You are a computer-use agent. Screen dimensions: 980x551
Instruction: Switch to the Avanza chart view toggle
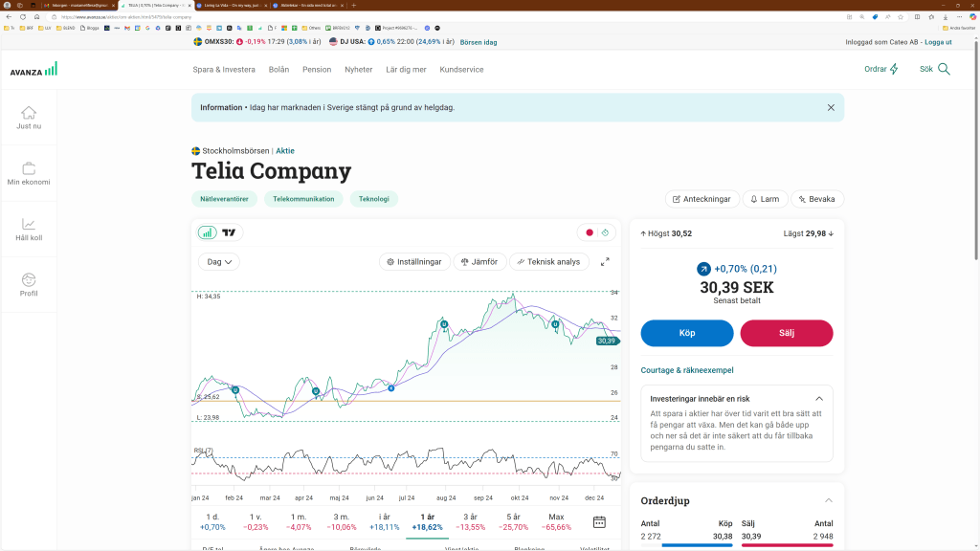click(x=207, y=232)
